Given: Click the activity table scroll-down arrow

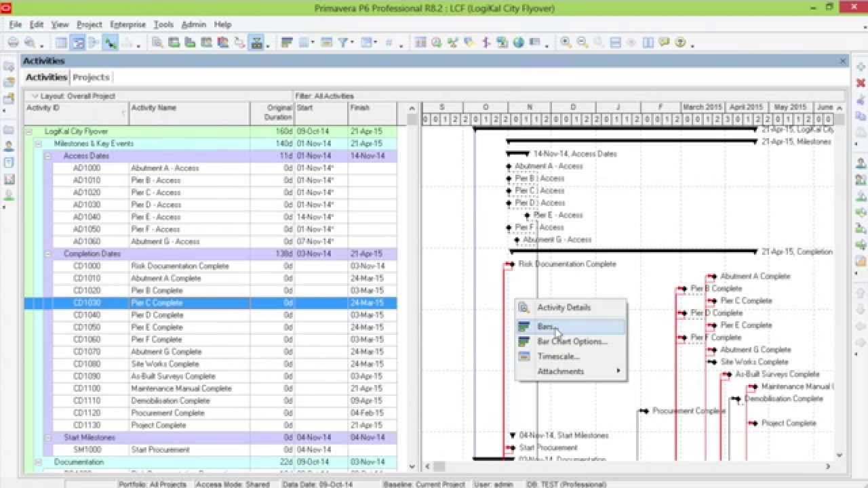Looking at the screenshot, I should coord(412,466).
